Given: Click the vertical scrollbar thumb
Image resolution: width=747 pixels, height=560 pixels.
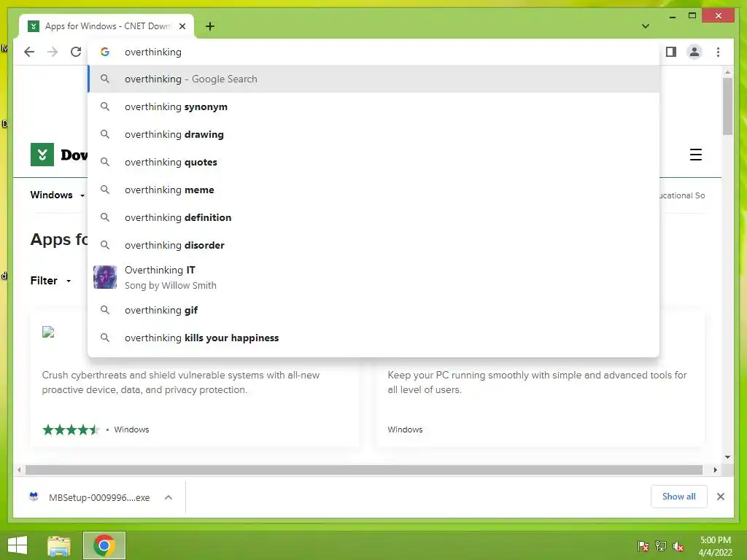Looking at the screenshot, I should [x=727, y=106].
